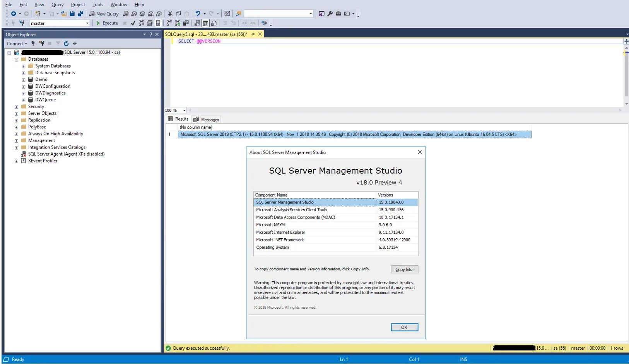Select the Always On High Availability folder
This screenshot has height=364, width=629.
[x=56, y=134]
